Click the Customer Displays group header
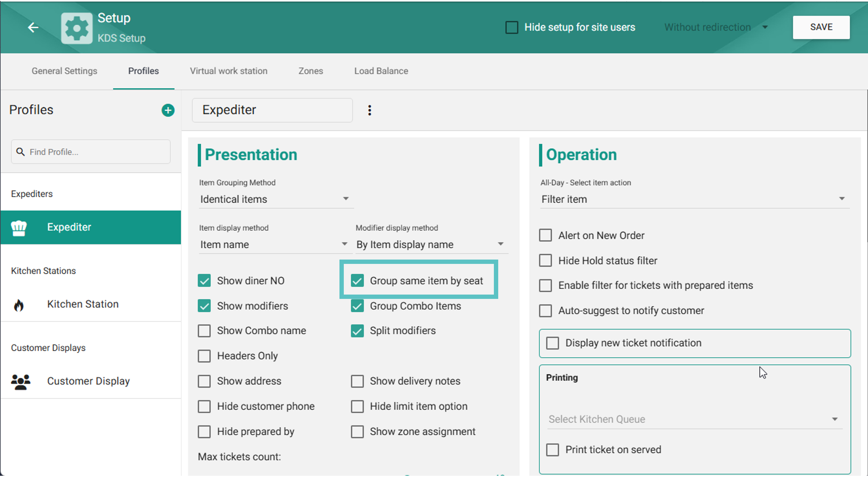Screen dimensions: 868x477 coord(48,348)
